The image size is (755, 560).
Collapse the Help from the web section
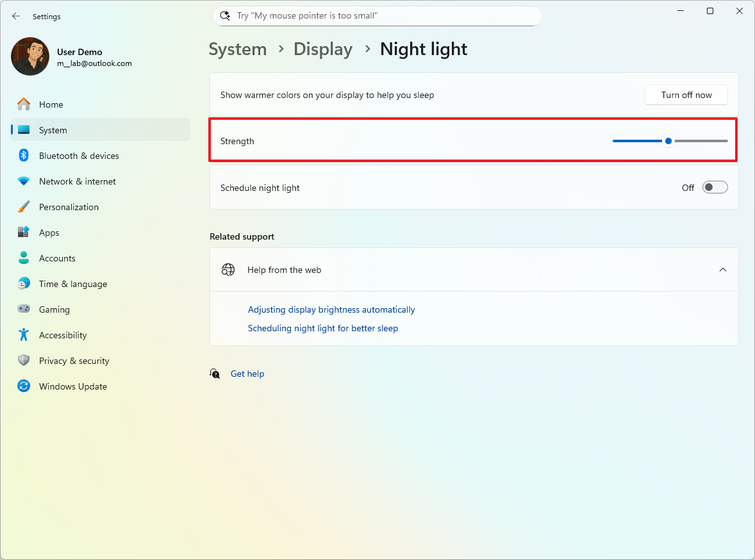[x=723, y=269]
